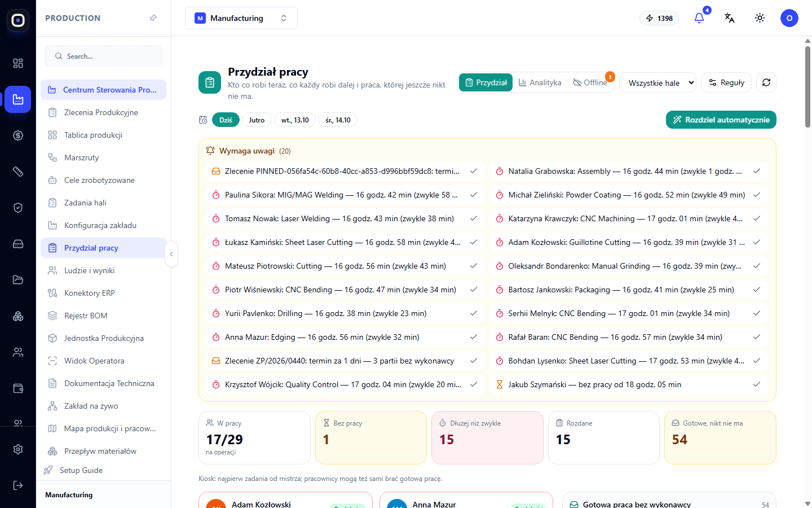The height and width of the screenshot is (508, 812).
Task: Open the folder icon in left rail
Action: click(x=18, y=280)
